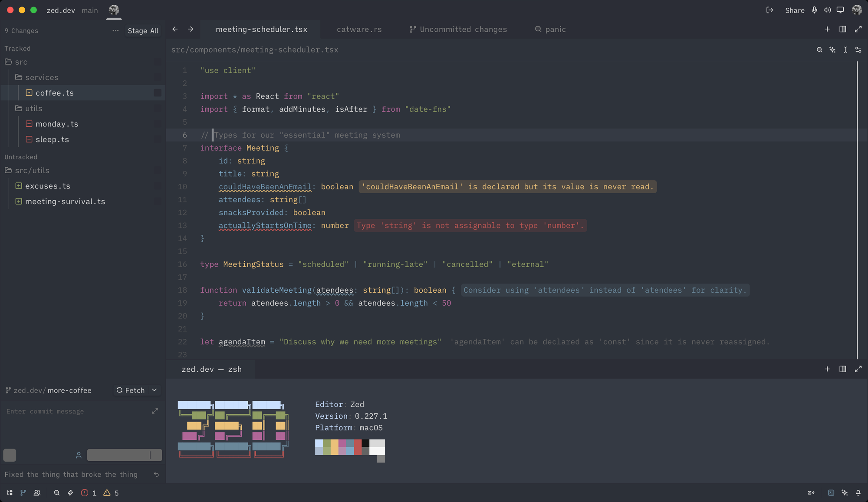Click the Stage All button
The width and height of the screenshot is (868, 502).
(143, 31)
